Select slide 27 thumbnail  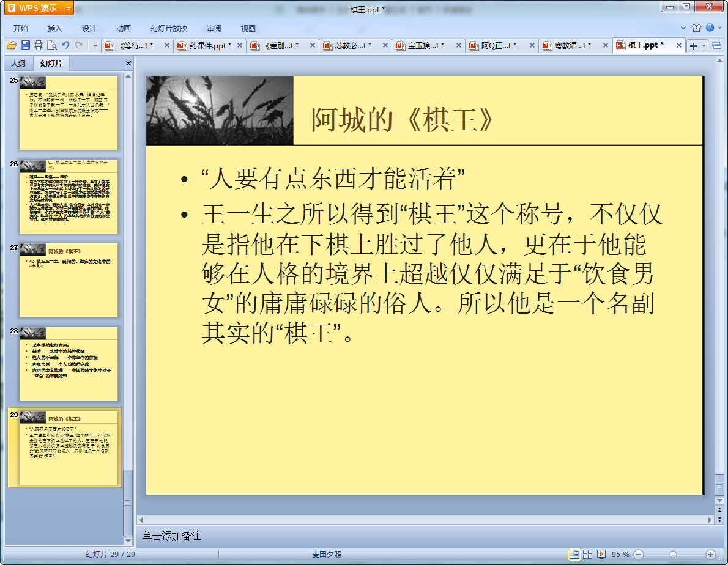[x=69, y=280]
